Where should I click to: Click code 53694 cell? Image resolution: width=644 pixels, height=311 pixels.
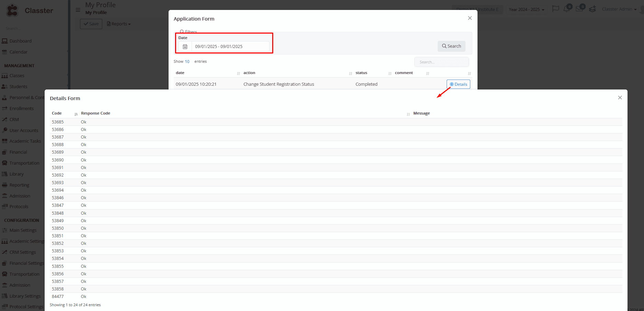[x=58, y=190]
